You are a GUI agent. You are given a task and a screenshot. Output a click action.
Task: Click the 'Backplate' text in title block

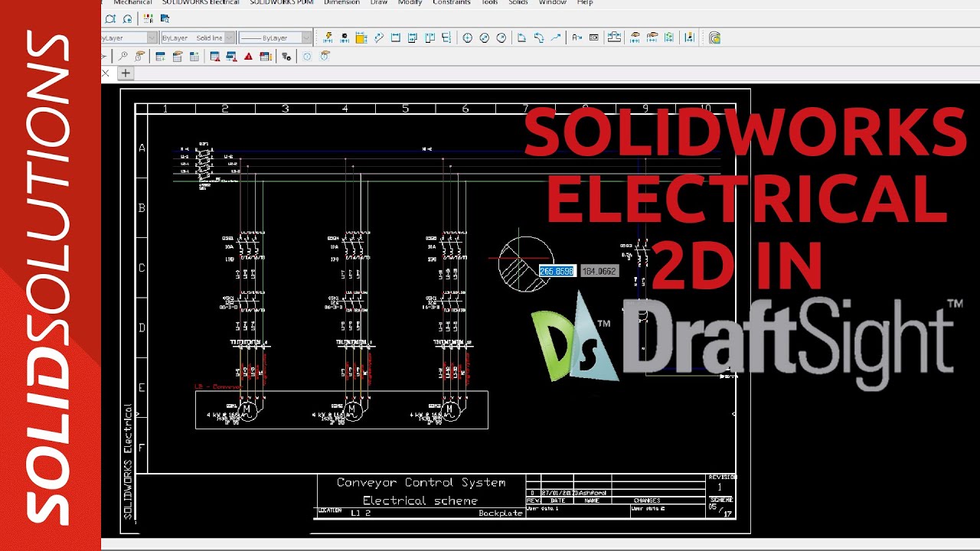[x=500, y=513]
